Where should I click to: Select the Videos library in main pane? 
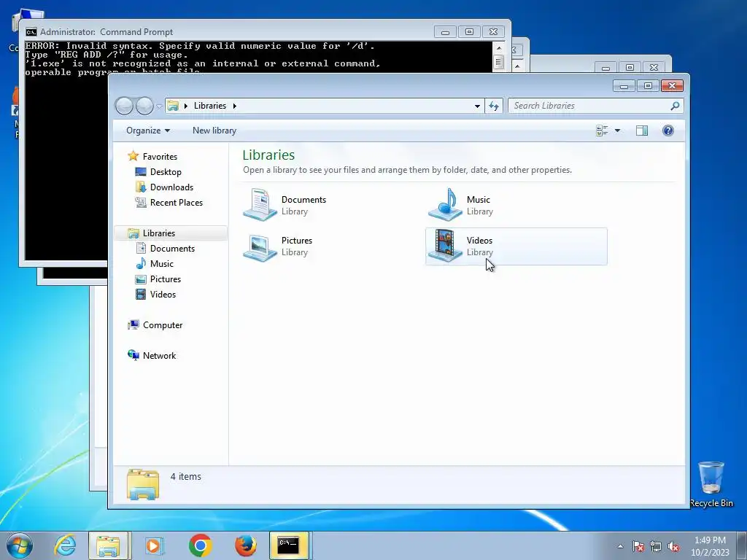point(516,246)
